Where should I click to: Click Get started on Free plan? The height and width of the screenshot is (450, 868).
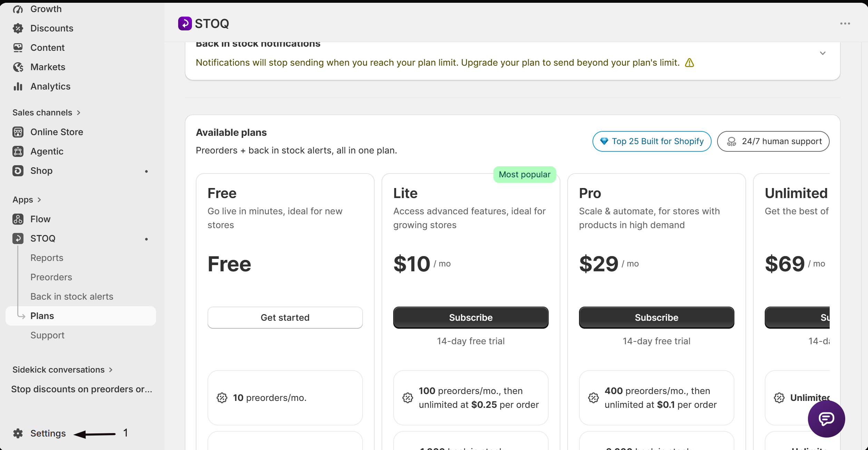coord(285,318)
